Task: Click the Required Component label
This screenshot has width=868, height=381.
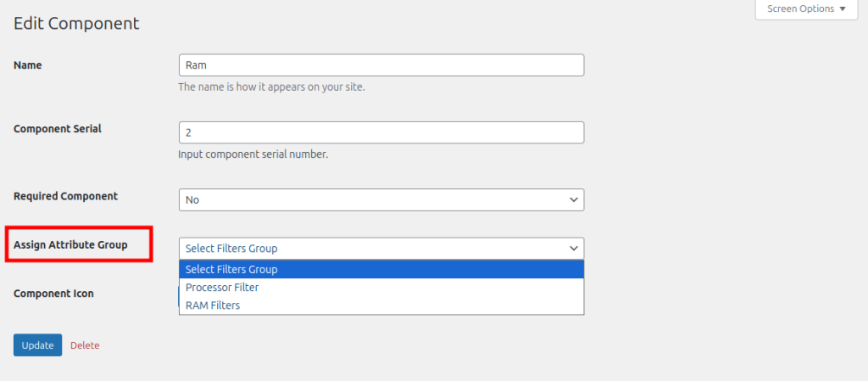Action: pyautogui.click(x=66, y=196)
